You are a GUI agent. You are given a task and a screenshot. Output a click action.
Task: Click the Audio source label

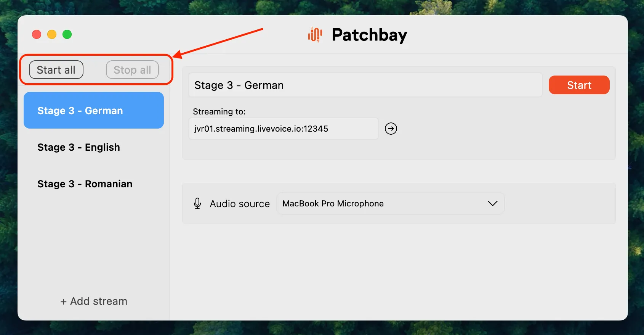pyautogui.click(x=240, y=204)
